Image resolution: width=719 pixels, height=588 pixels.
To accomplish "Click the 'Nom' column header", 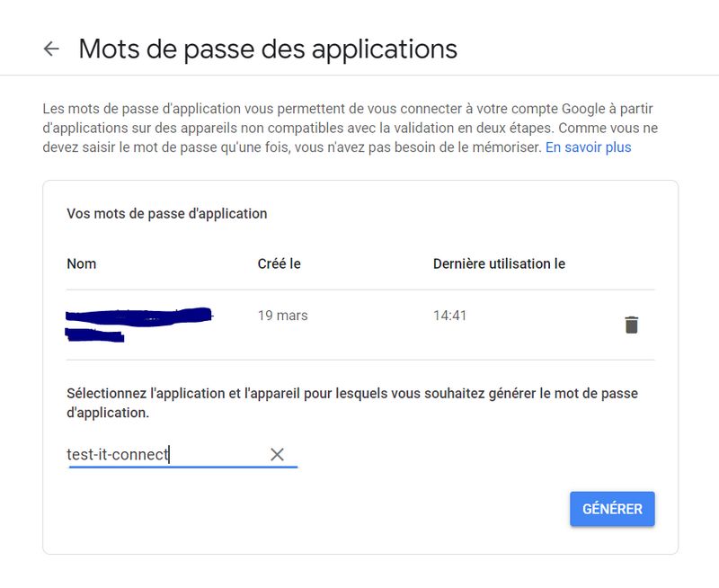I will tap(82, 263).
